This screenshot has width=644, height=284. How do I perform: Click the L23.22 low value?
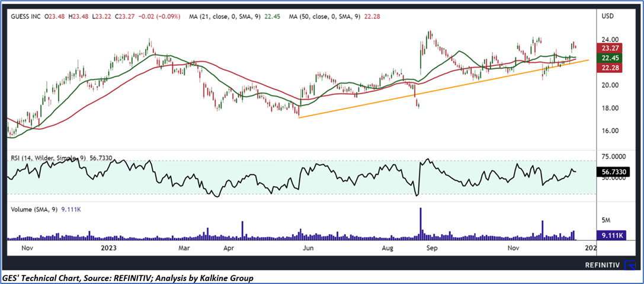(101, 17)
